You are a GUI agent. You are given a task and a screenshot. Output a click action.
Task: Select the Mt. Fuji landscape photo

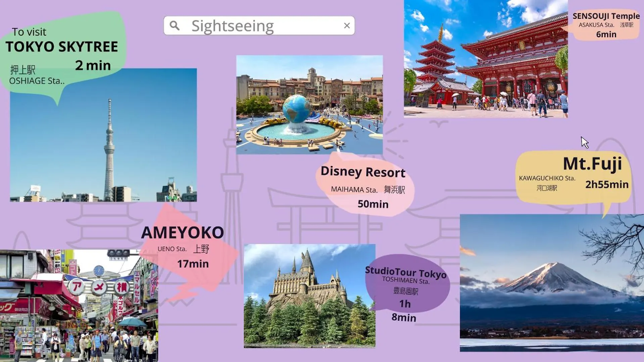pyautogui.click(x=551, y=283)
